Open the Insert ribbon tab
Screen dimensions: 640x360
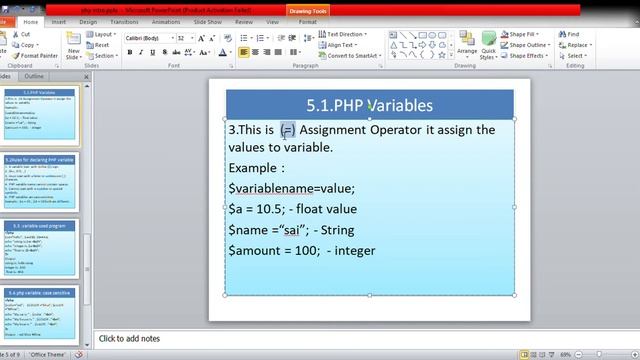click(59, 22)
